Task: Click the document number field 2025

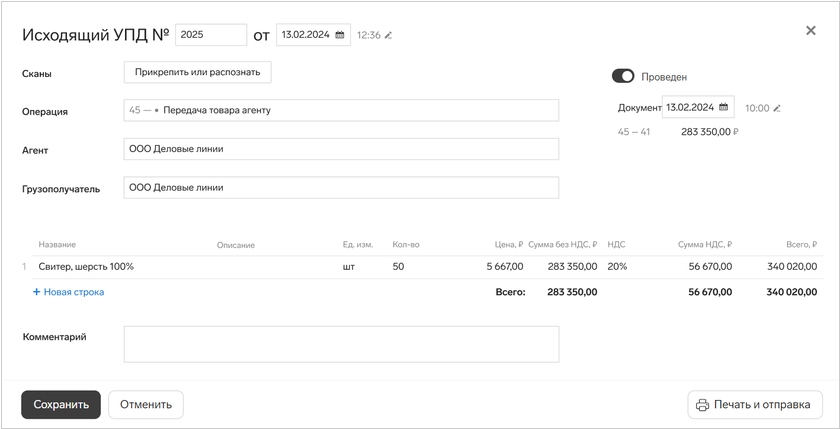Action: pyautogui.click(x=211, y=35)
